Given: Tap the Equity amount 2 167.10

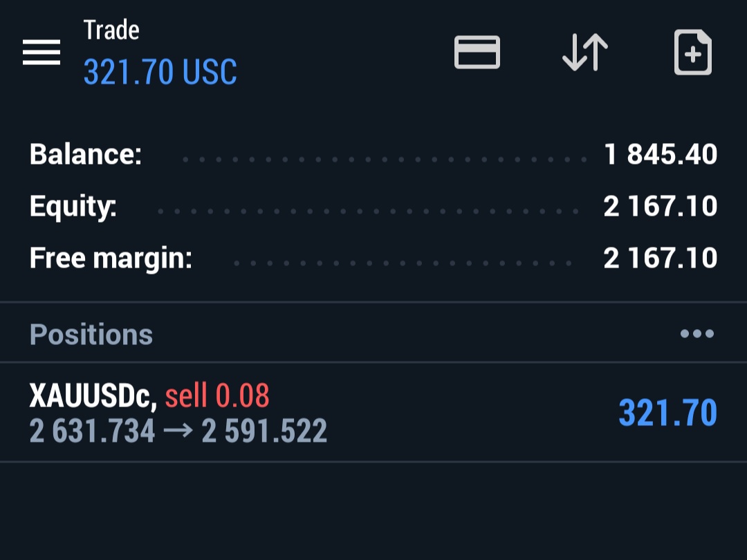Looking at the screenshot, I should pos(661,206).
